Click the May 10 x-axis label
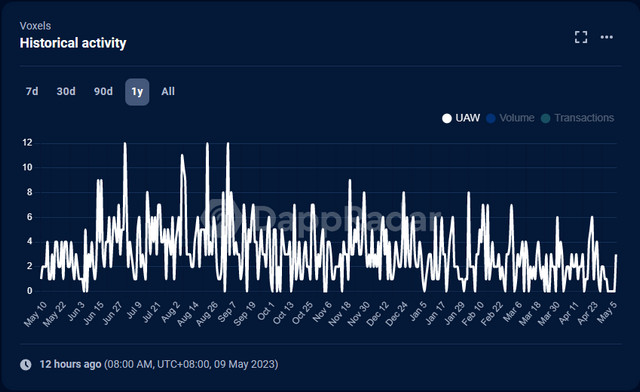Screen dimensions: 640x392 pyautogui.click(x=35, y=314)
